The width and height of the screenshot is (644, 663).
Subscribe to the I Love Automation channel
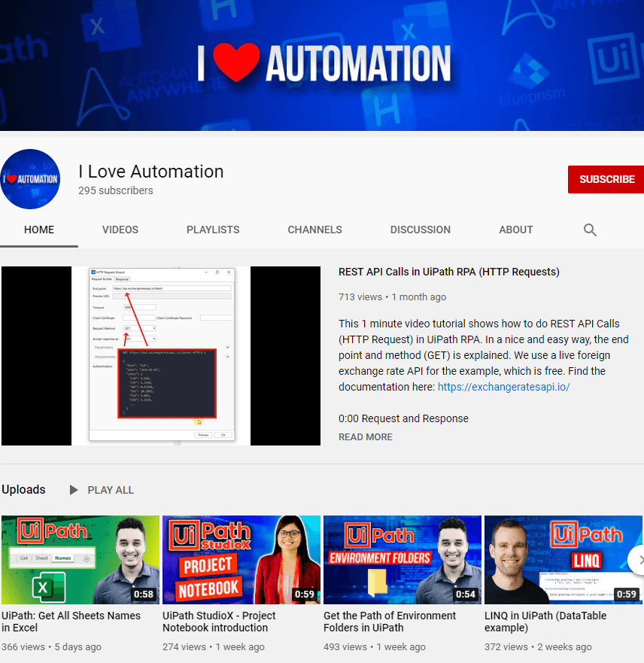[x=606, y=179]
